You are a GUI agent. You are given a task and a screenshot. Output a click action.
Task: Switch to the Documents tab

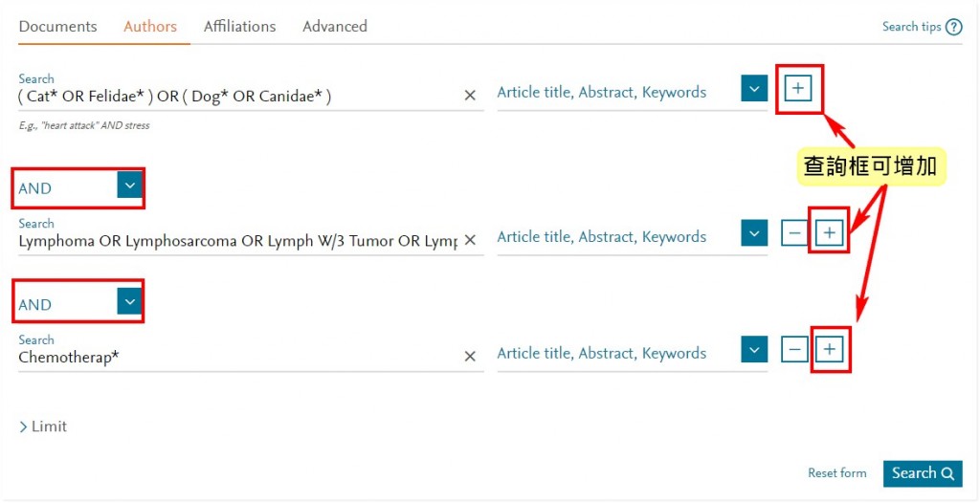coord(58,27)
